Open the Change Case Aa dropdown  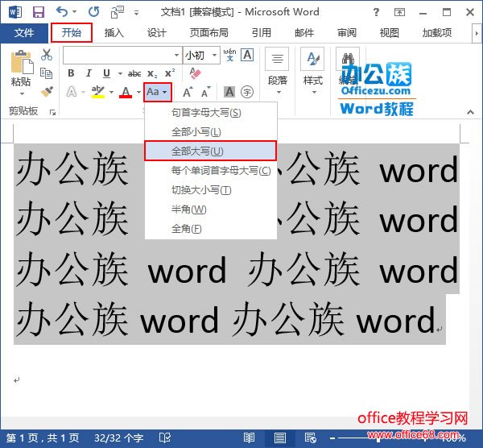pos(158,92)
